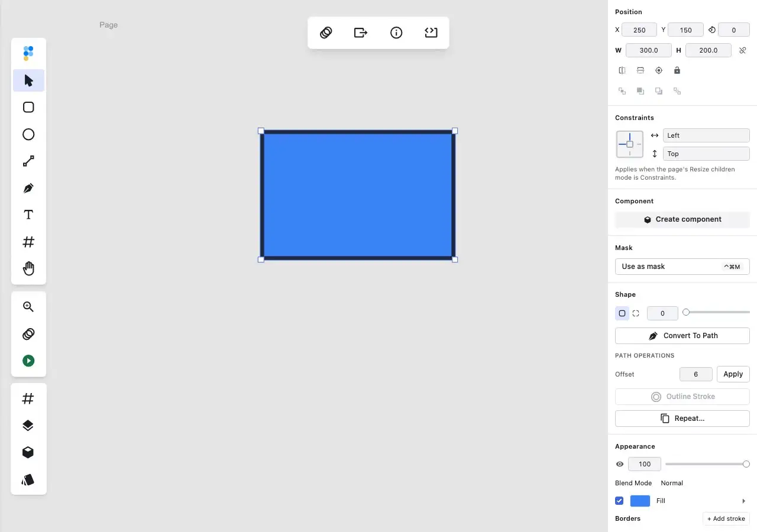The height and width of the screenshot is (532, 757).
Task: Click the W width field
Action: (649, 50)
